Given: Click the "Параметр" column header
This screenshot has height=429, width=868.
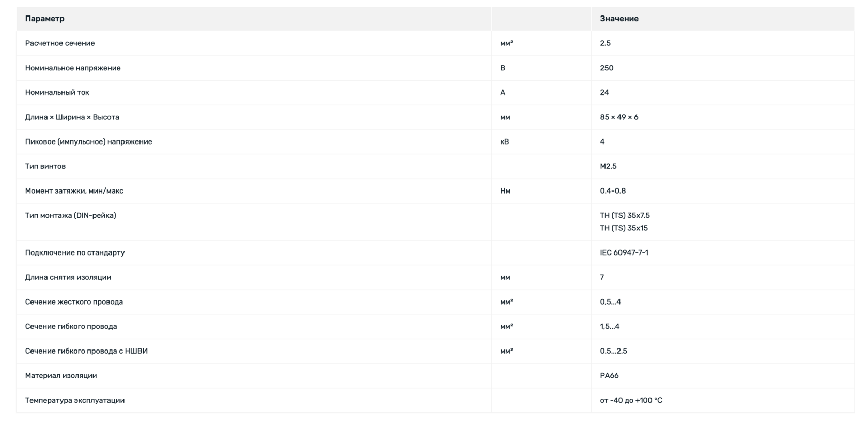Looking at the screenshot, I should click(45, 19).
